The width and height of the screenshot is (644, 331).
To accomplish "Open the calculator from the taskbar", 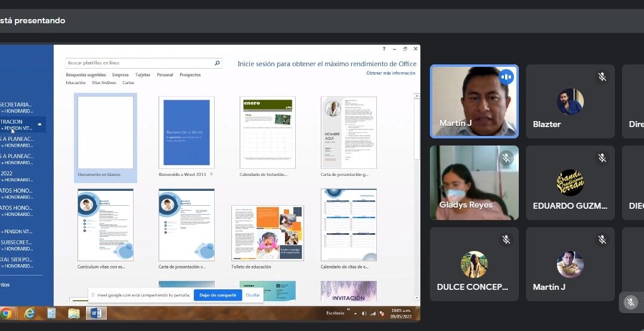I will pyautogui.click(x=51, y=313).
